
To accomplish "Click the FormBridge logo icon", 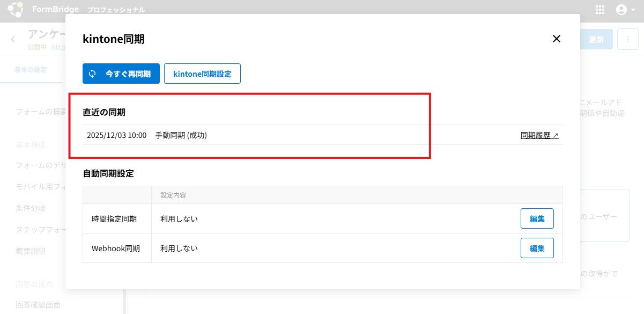I will pyautogui.click(x=15, y=10).
